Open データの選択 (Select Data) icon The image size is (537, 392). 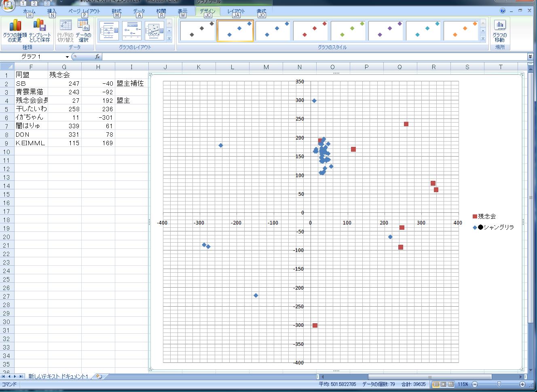click(83, 31)
